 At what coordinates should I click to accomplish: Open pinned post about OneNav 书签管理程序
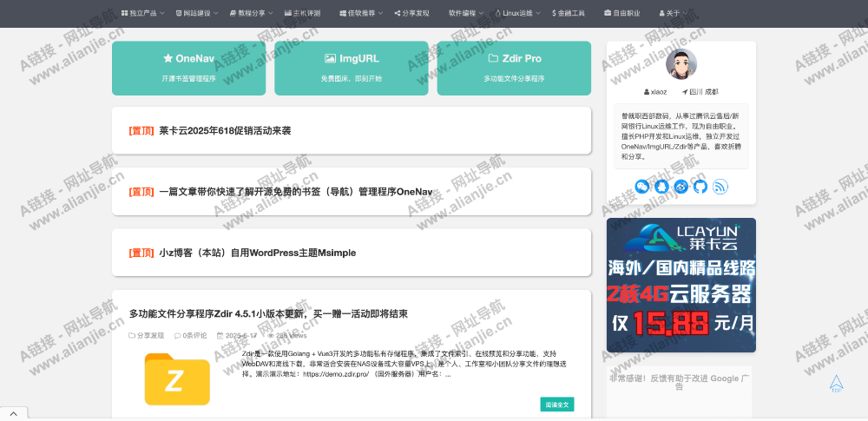coord(296,192)
